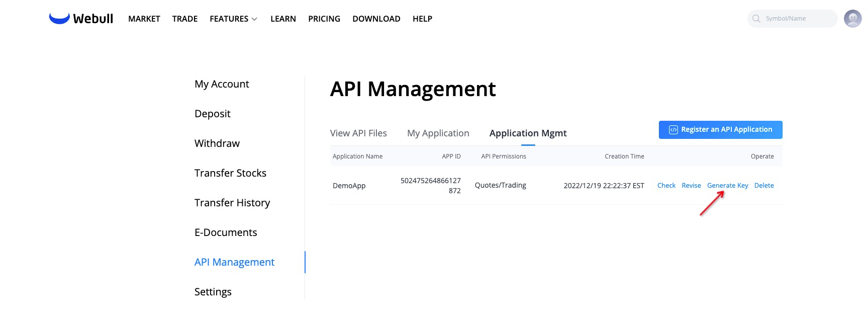Switch to View API Files tab
Image resolution: width=868 pixels, height=317 pixels.
(358, 133)
